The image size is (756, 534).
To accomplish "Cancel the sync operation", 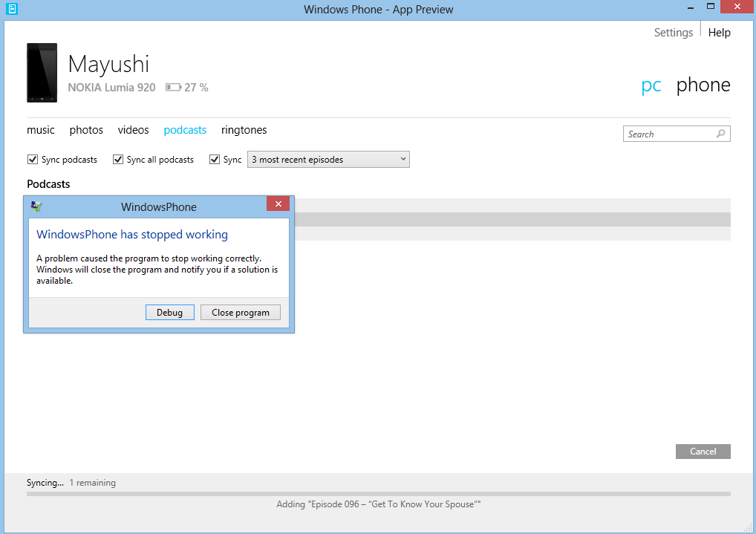I will click(x=703, y=451).
